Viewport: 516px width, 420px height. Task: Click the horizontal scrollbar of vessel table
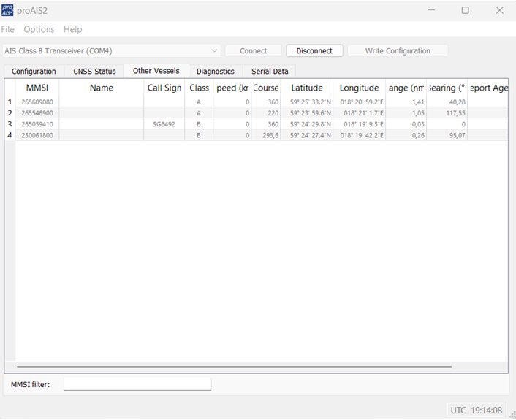[234, 367]
